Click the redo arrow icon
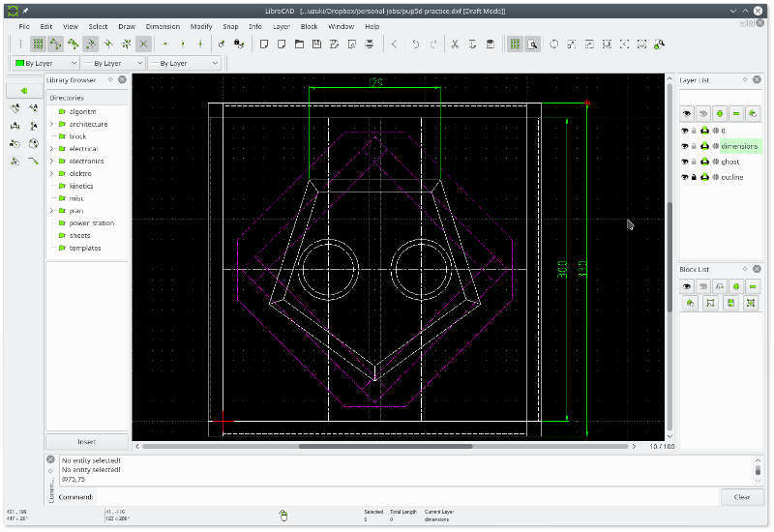This screenshot has height=532, width=774. click(432, 44)
